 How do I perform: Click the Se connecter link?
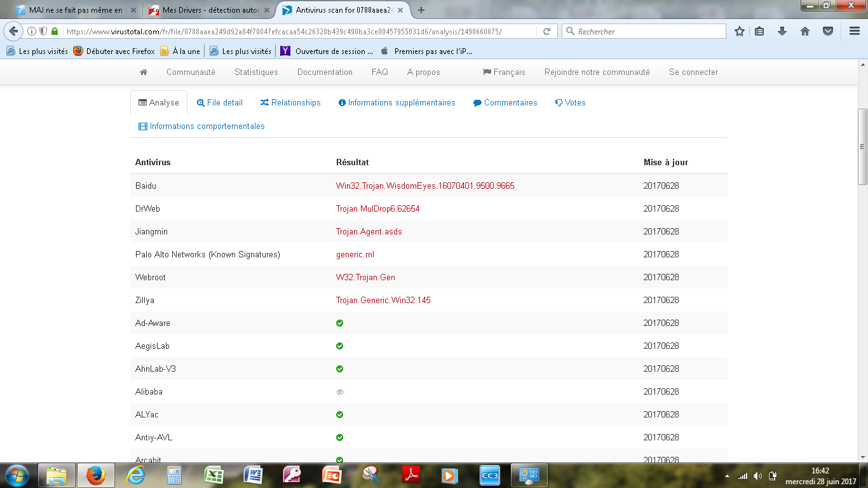click(x=693, y=72)
